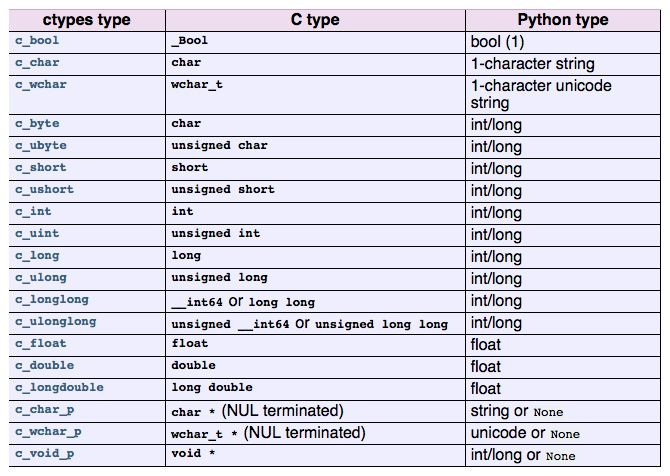This screenshot has width=670, height=476.
Task: Click the c_longlong link
Action: pyautogui.click(x=52, y=300)
